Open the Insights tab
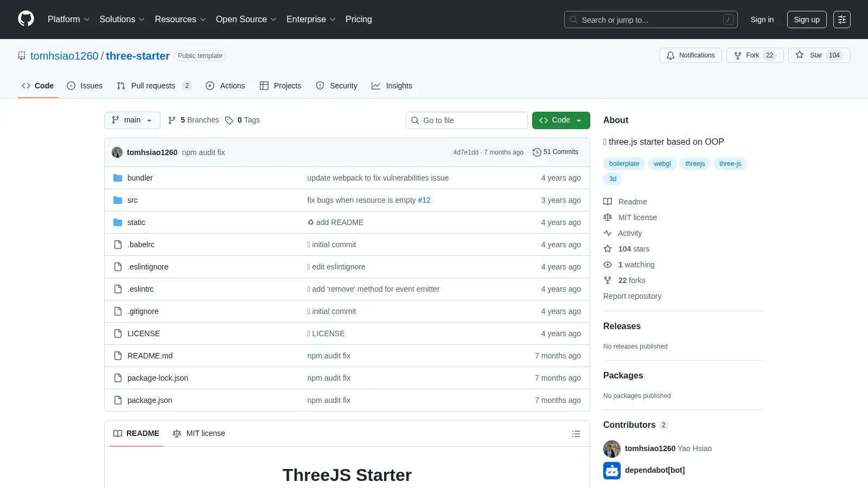 pyautogui.click(x=392, y=86)
